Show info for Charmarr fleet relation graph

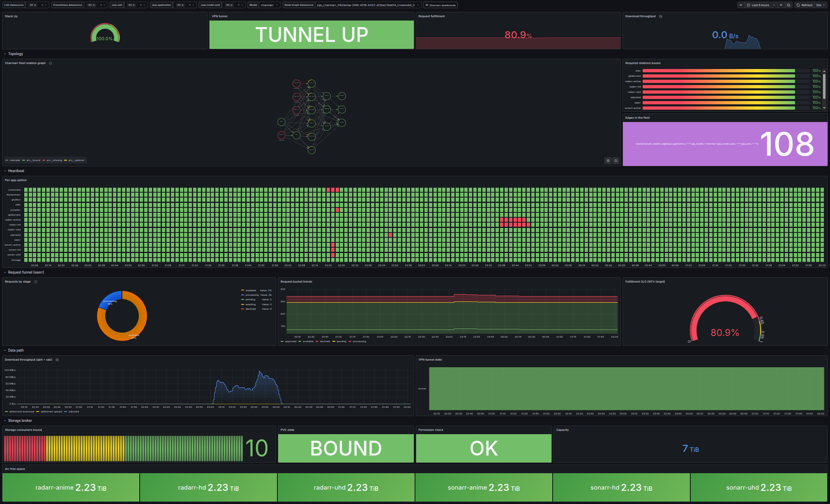pos(51,63)
